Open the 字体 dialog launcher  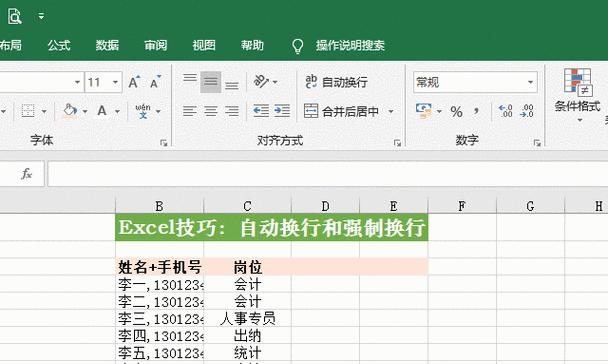164,143
